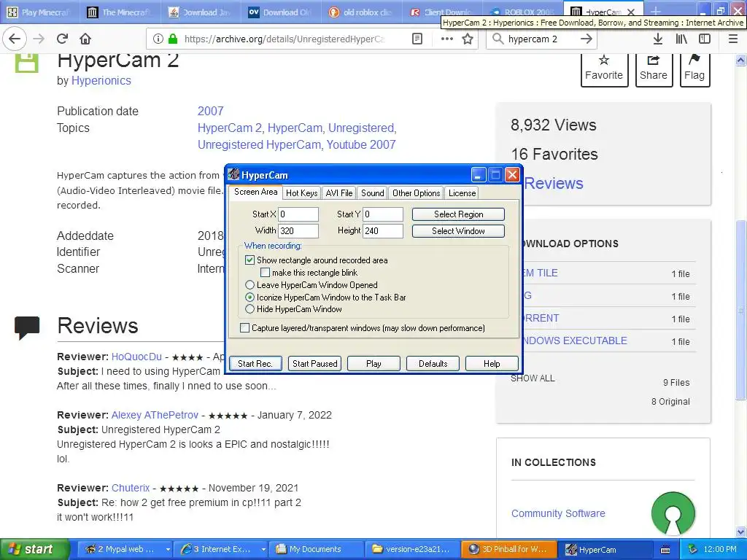Reload the archive.org page
The height and width of the screenshot is (560, 747).
click(x=62, y=39)
